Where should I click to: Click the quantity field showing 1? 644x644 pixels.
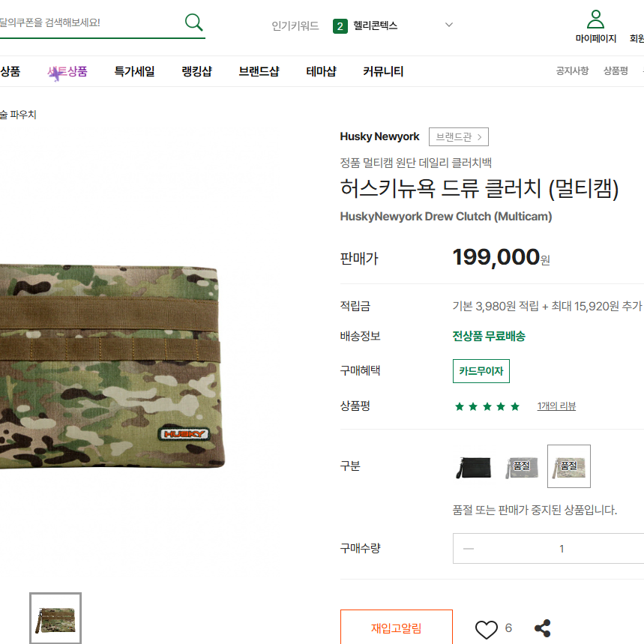[562, 549]
